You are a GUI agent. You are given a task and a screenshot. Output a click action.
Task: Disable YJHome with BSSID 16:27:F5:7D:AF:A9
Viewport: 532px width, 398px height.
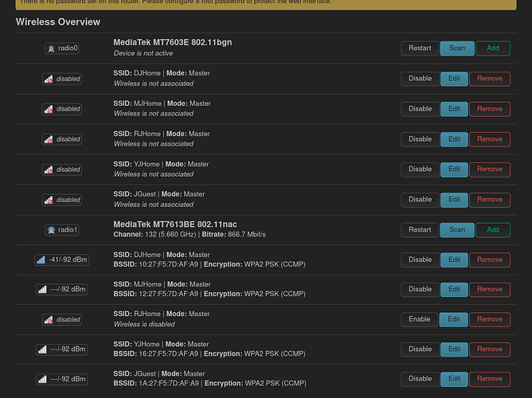pyautogui.click(x=420, y=349)
